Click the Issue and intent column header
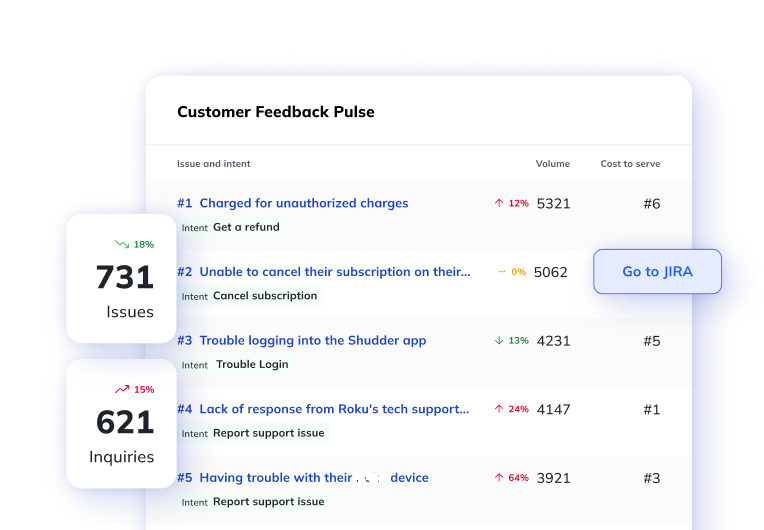 click(213, 164)
